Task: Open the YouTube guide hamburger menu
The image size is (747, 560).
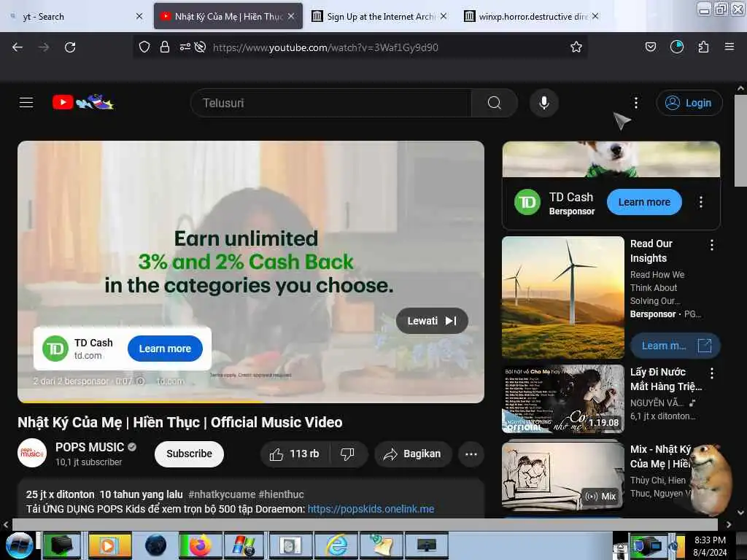Action: [26, 102]
